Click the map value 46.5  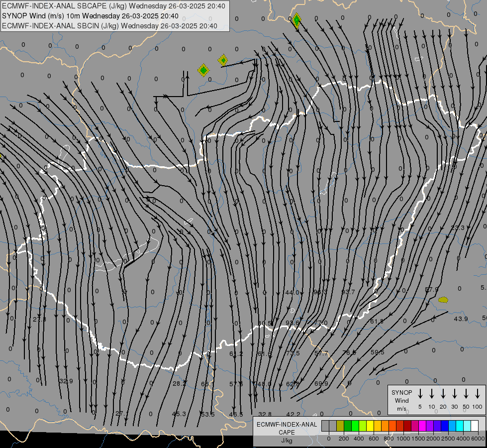[x=236, y=415]
